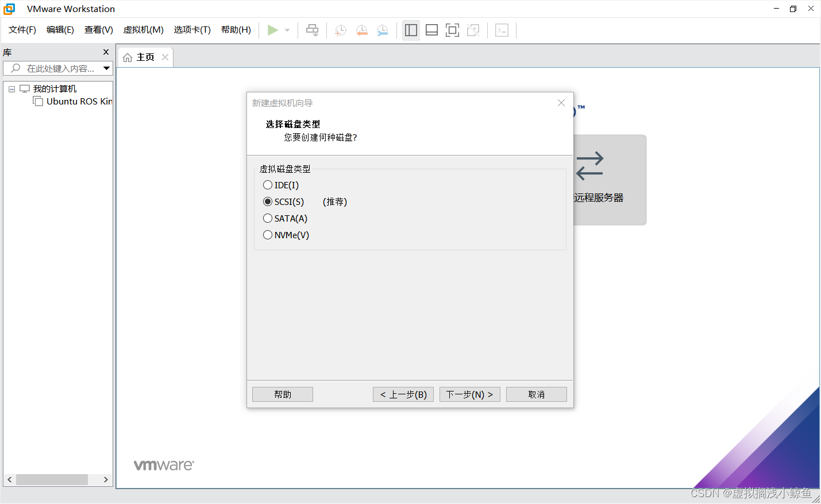821x504 pixels.
Task: Click the library horizontal scrollbar thumb
Action: [x=52, y=479]
